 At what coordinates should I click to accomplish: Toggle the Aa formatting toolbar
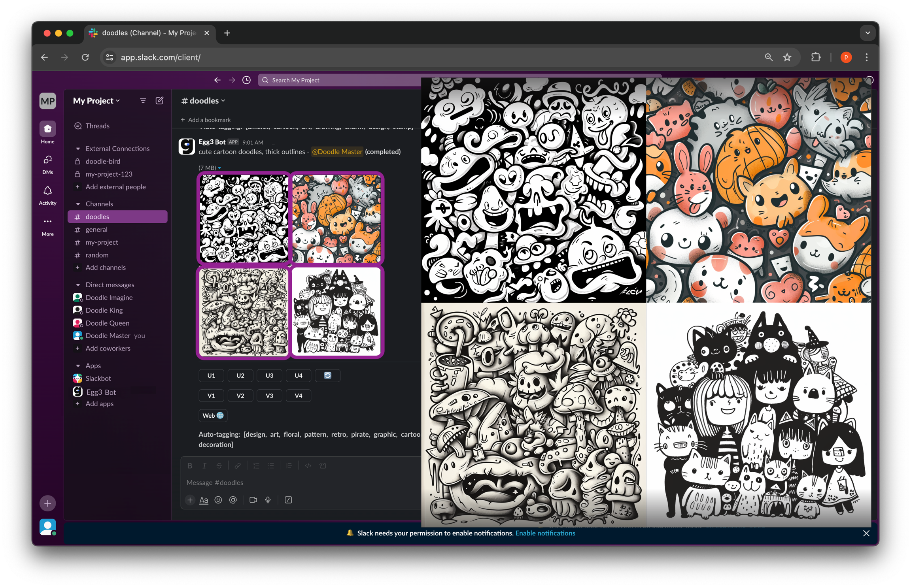(204, 500)
